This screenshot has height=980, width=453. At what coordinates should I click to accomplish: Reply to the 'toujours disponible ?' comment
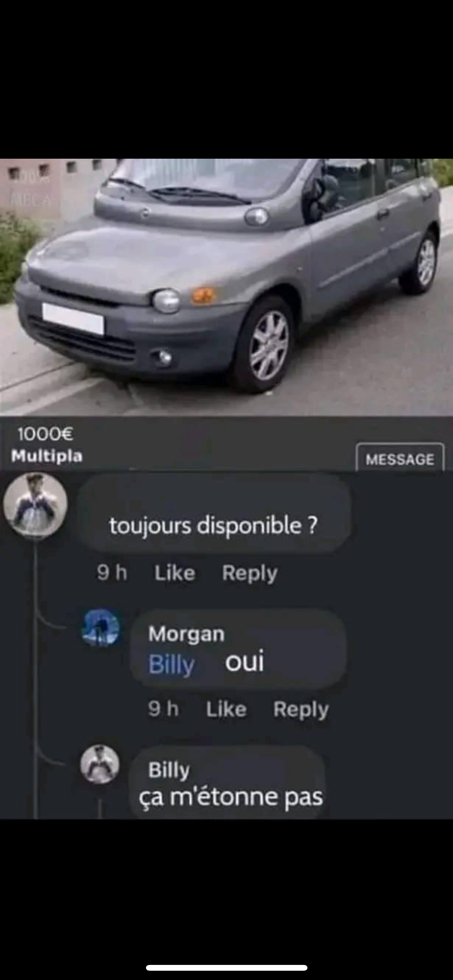pyautogui.click(x=250, y=574)
